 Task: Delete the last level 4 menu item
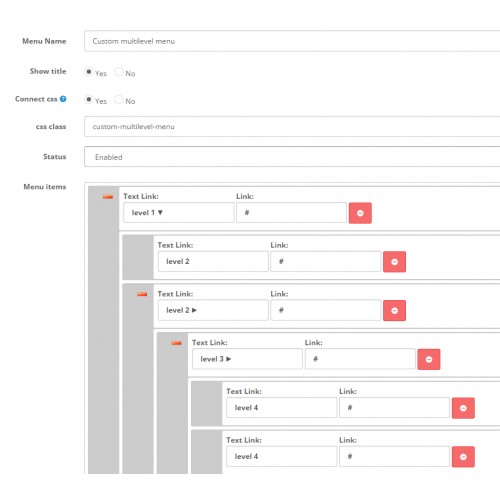[463, 457]
